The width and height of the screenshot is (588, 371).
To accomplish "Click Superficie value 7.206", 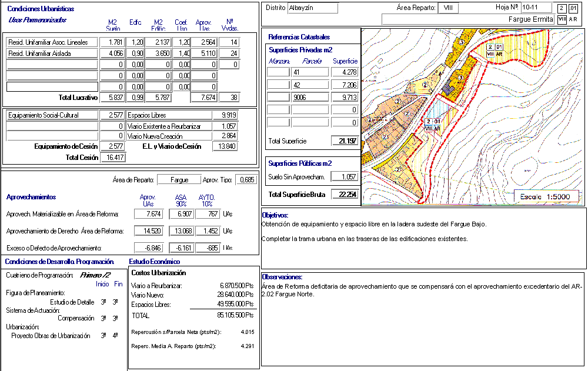I will [x=345, y=85].
